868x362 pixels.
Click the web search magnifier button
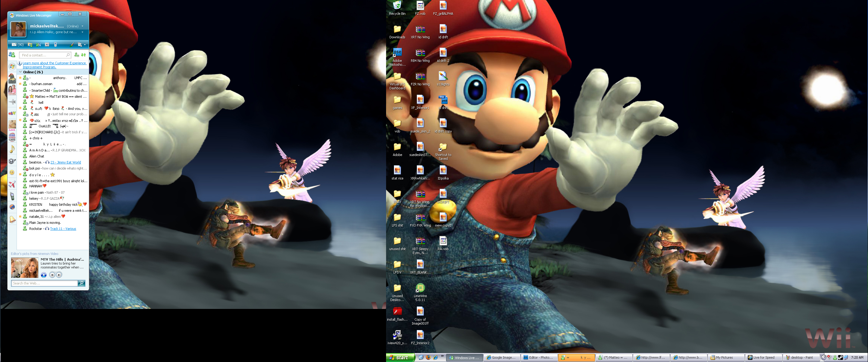82,283
